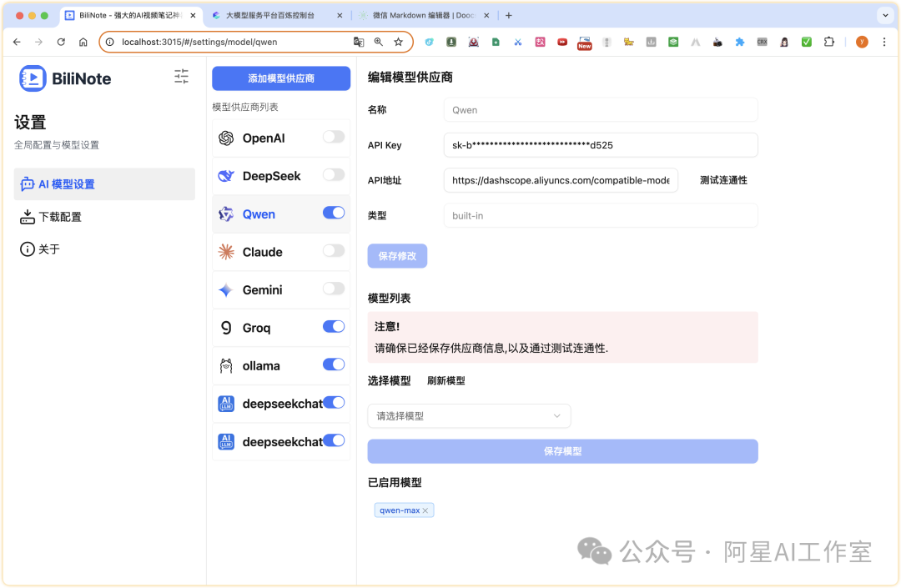This screenshot has height=588, width=901.
Task: Go forward with browser forward arrow
Action: pyautogui.click(x=38, y=42)
